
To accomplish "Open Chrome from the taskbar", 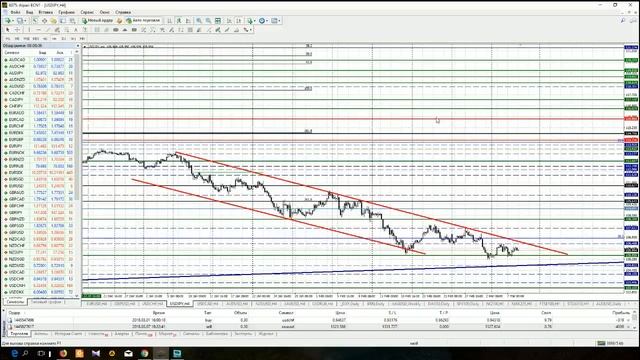I will (144, 353).
